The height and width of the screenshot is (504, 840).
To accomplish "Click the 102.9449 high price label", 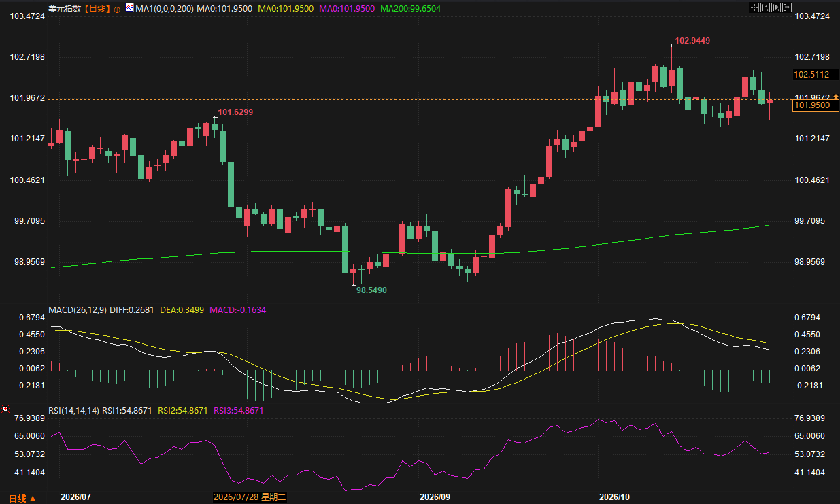I will [692, 41].
